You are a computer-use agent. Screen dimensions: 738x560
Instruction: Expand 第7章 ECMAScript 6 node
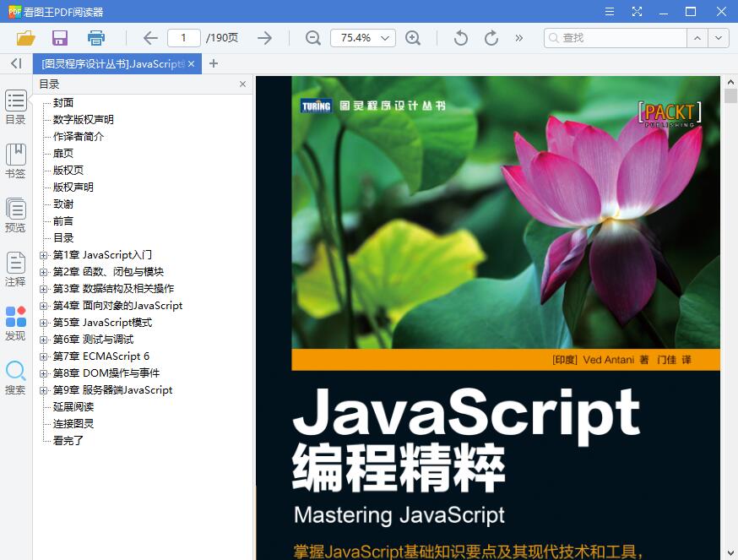click(x=43, y=357)
